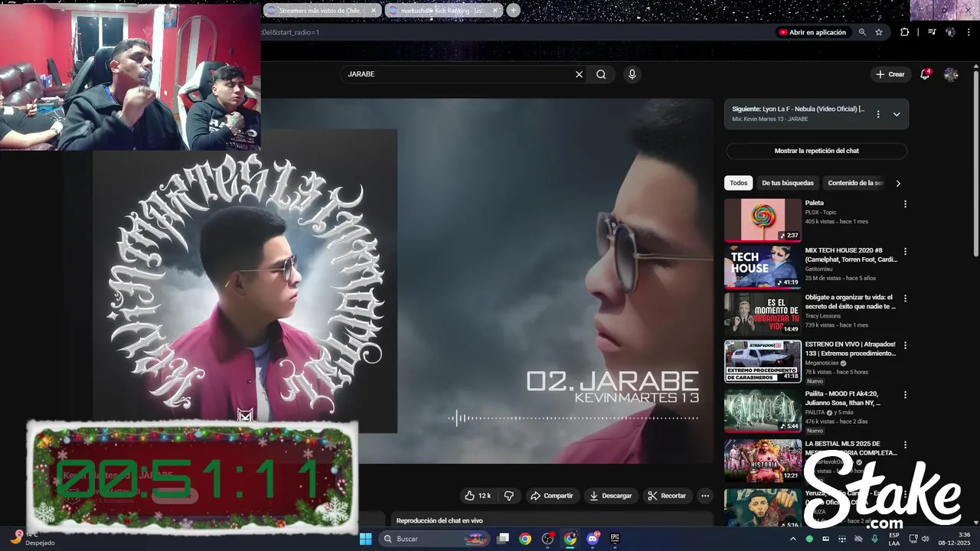Click the Crear button
Viewport: 980px width, 551px height.
pos(890,74)
